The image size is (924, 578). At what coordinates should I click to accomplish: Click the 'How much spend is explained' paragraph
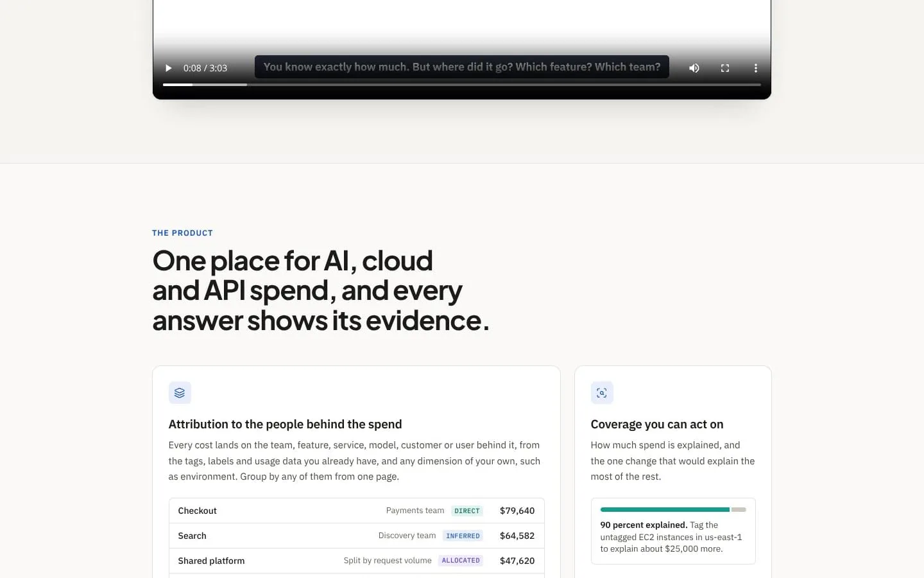[x=672, y=461]
